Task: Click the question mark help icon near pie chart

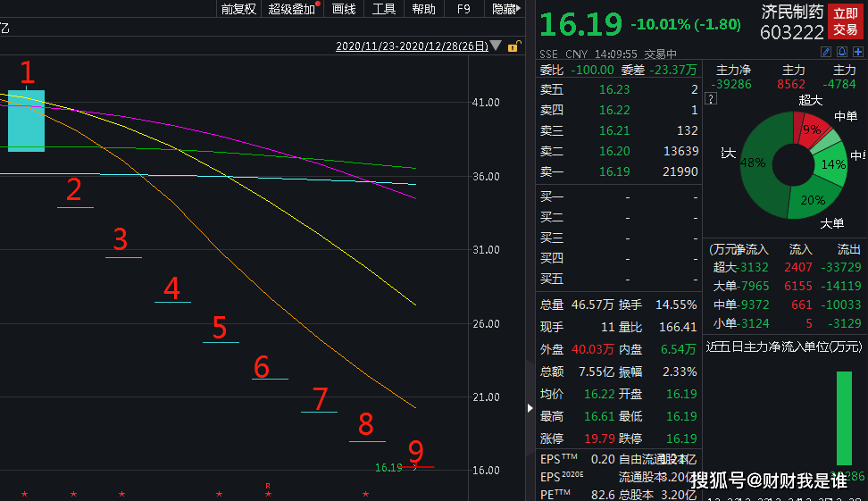Action: click(x=711, y=100)
